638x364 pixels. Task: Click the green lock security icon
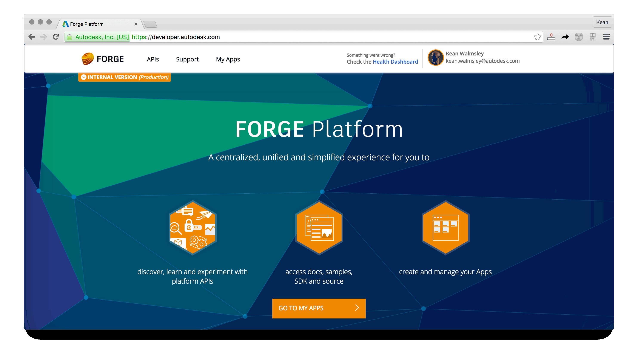pyautogui.click(x=69, y=37)
